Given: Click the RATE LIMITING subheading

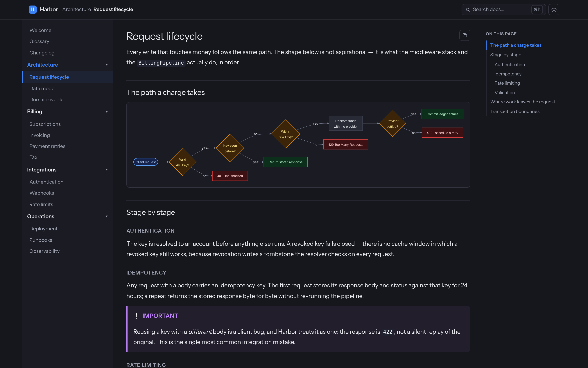Looking at the screenshot, I should pos(146,365).
